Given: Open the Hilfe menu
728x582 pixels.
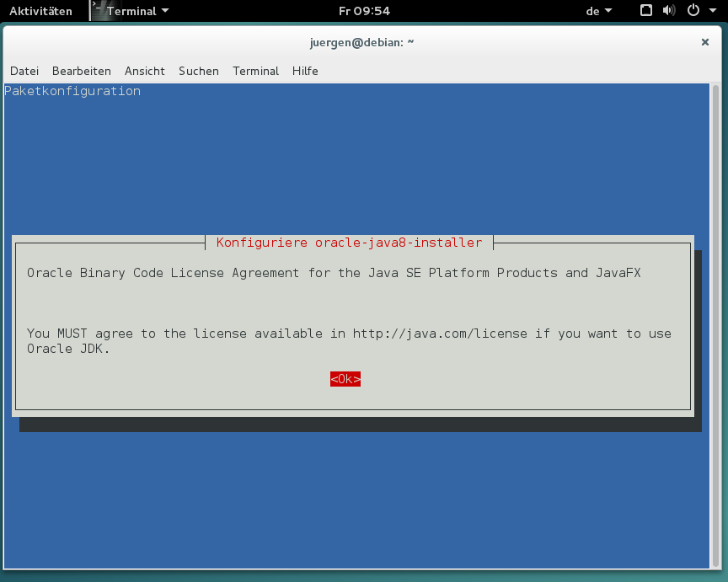Looking at the screenshot, I should [x=305, y=71].
